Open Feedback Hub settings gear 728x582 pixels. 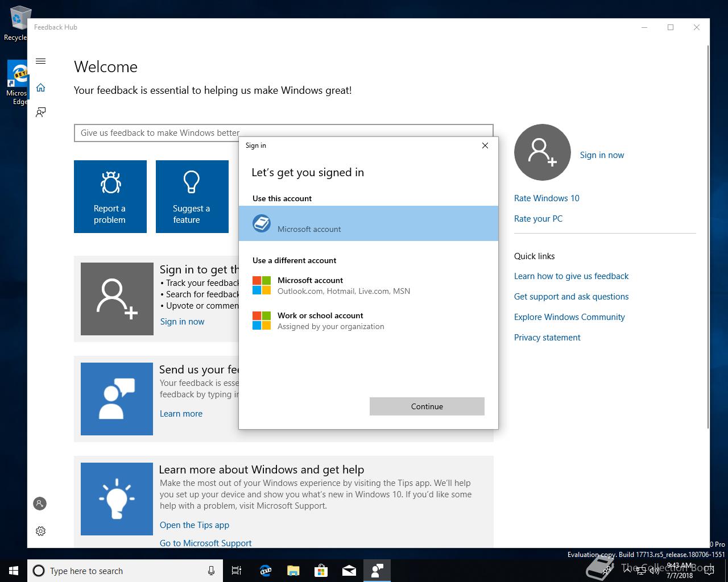click(x=40, y=531)
